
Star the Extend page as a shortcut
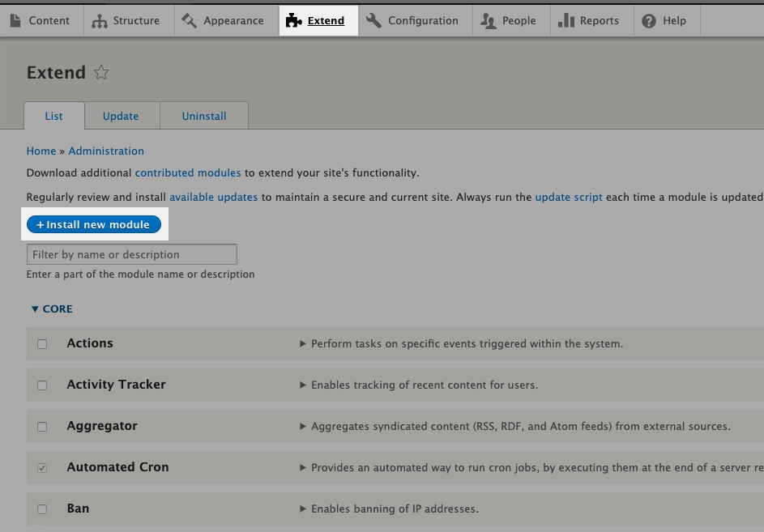tap(101, 73)
